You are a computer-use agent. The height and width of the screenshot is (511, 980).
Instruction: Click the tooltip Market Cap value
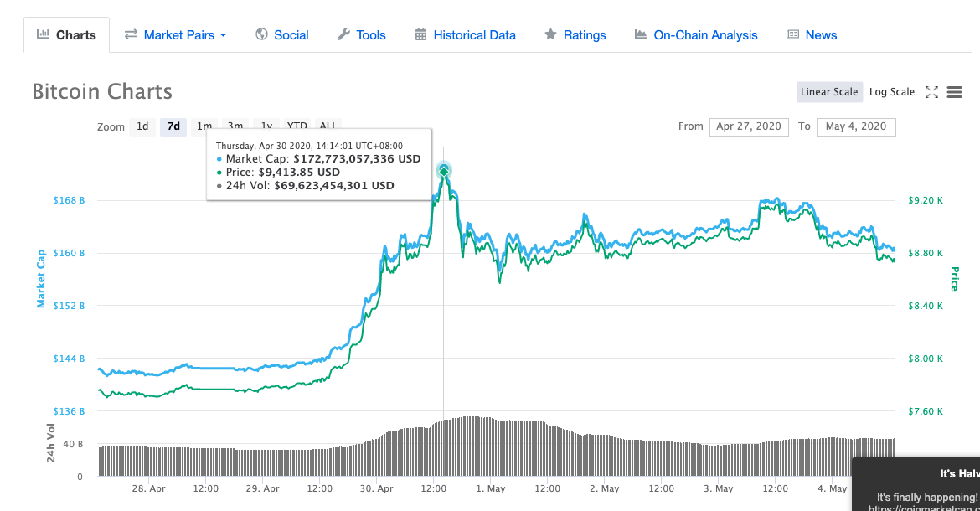[x=357, y=158]
